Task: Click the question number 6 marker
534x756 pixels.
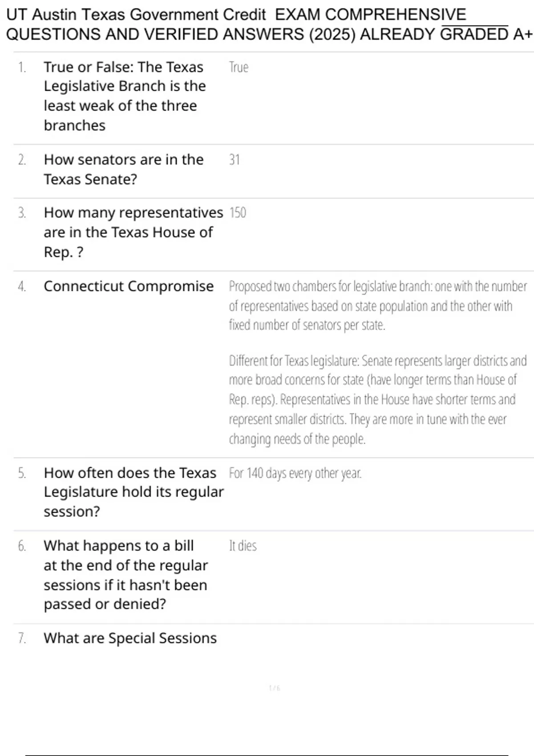Action: click(x=22, y=546)
